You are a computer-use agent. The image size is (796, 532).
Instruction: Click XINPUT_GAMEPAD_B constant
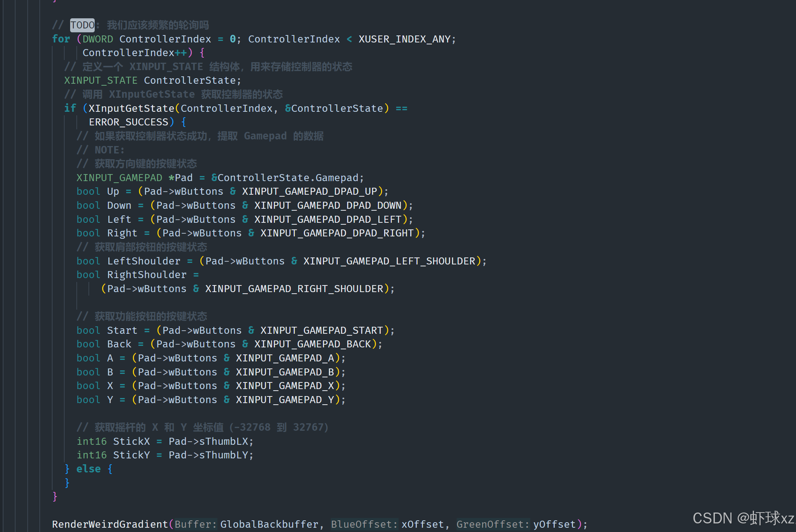tap(285, 372)
